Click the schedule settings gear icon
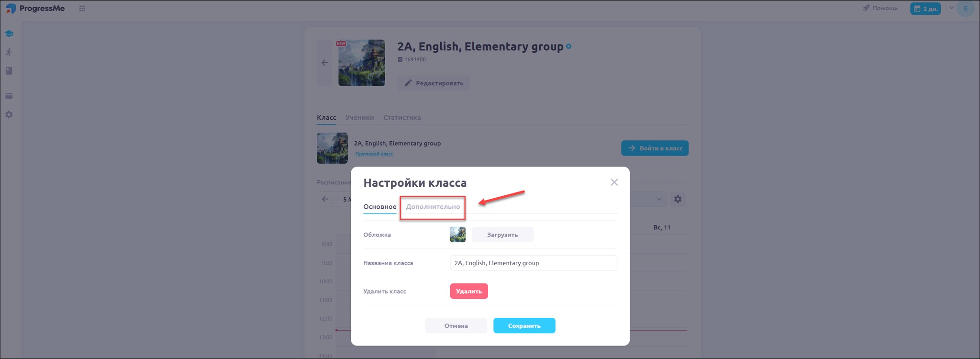 coord(678,199)
